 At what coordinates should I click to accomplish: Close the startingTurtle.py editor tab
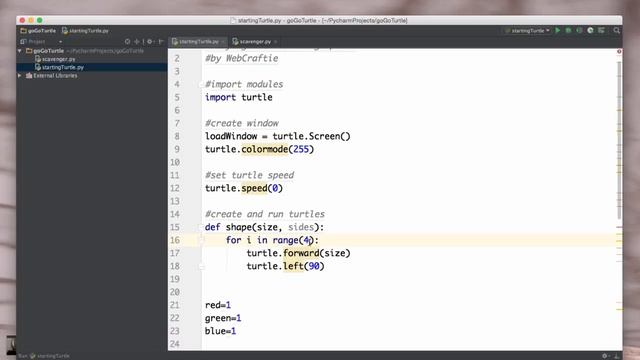[223, 42]
